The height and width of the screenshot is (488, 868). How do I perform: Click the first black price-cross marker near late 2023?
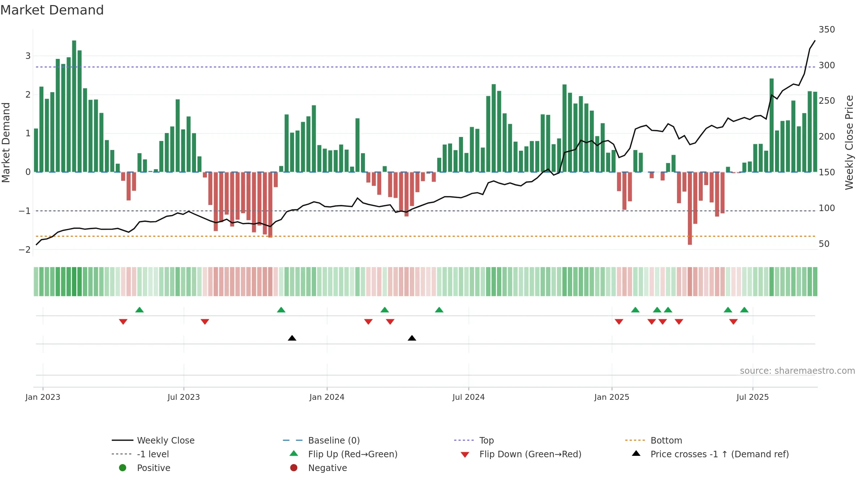[292, 338]
